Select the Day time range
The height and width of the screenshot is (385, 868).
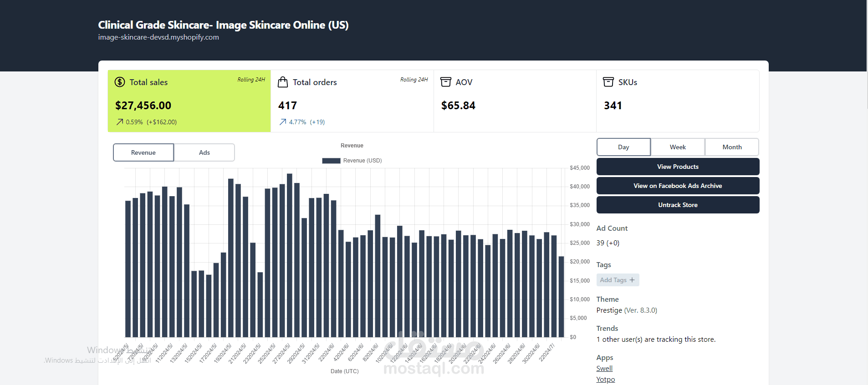coord(623,147)
